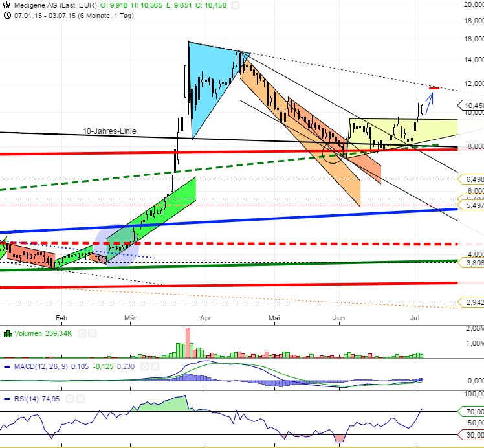Remove the RSI(14) indicator

tap(81, 400)
